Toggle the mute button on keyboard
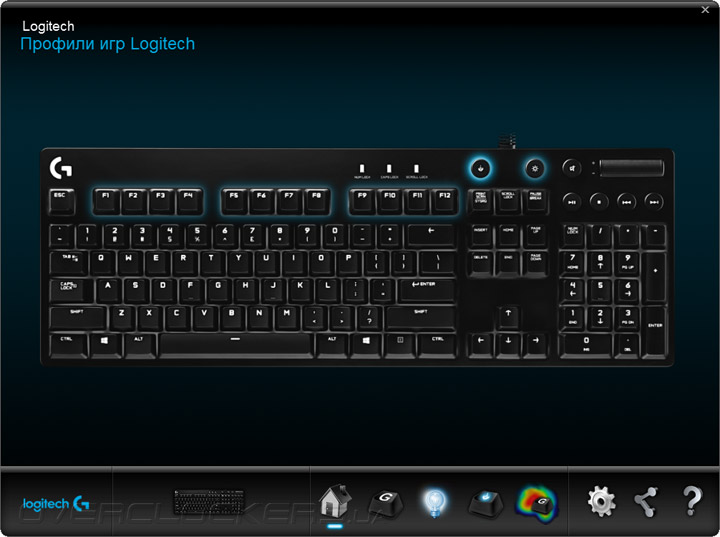 [572, 168]
